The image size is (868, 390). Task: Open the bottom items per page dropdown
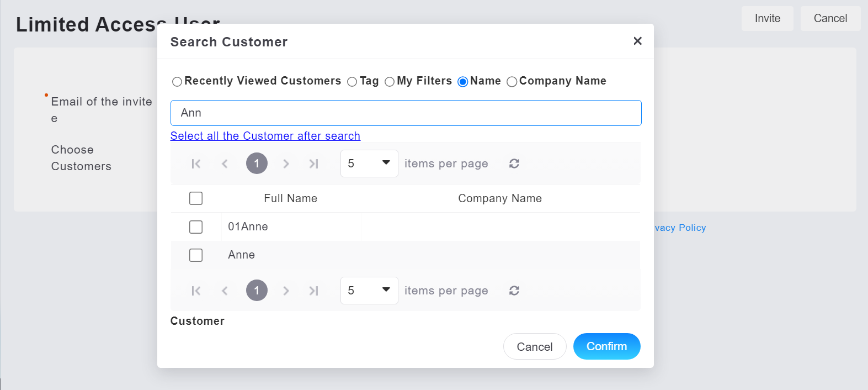pyautogui.click(x=369, y=291)
